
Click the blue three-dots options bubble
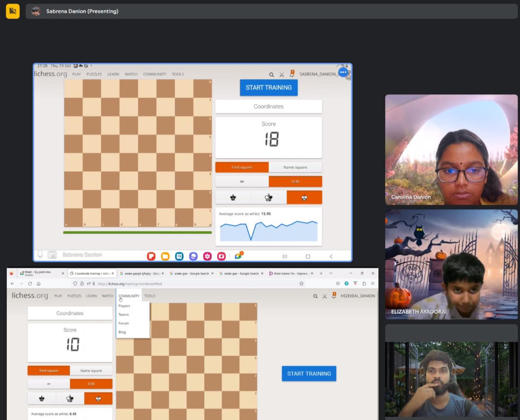point(343,72)
